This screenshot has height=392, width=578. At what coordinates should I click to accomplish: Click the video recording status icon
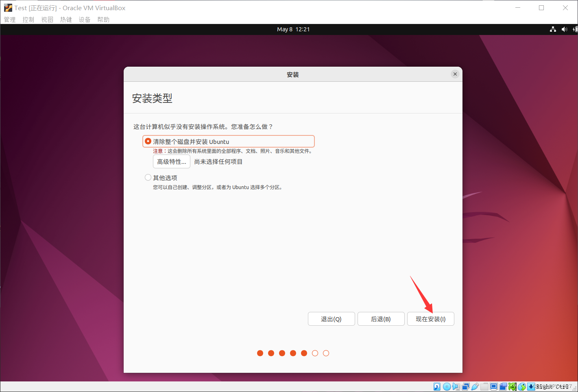click(503, 386)
